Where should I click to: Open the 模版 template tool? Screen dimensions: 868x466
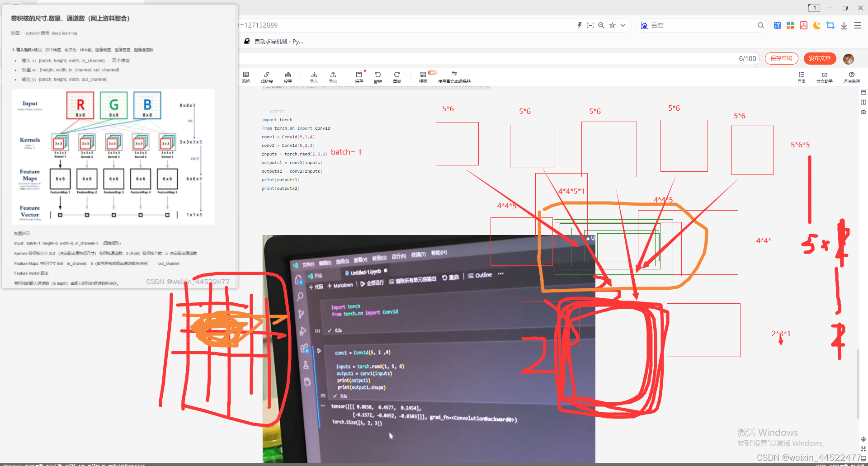tap(423, 77)
